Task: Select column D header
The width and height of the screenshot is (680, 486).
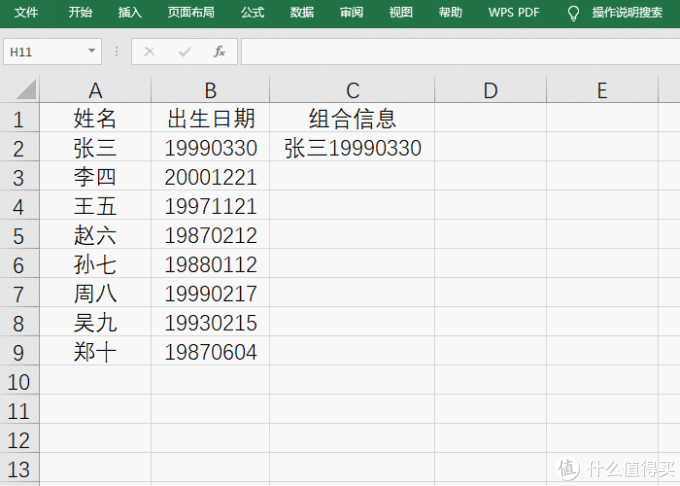Action: (x=490, y=90)
